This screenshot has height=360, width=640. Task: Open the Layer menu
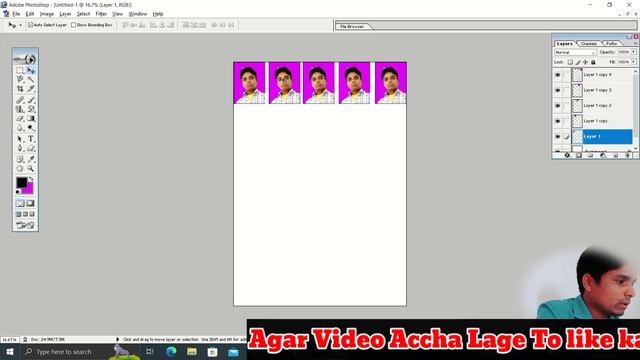pos(65,14)
